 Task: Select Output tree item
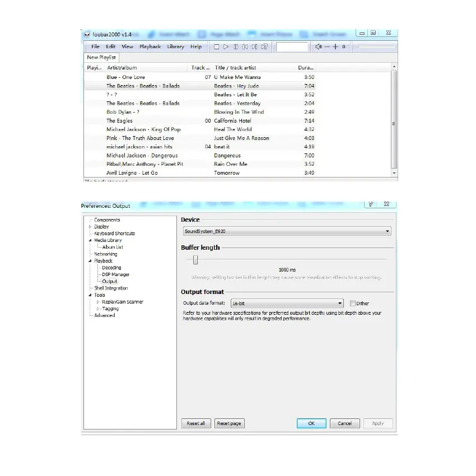pyautogui.click(x=110, y=282)
